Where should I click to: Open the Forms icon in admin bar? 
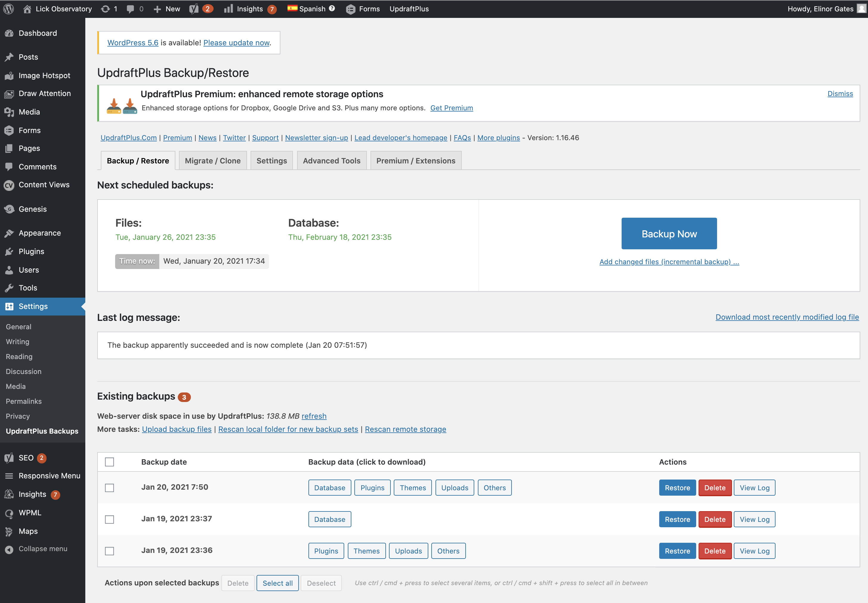(351, 9)
